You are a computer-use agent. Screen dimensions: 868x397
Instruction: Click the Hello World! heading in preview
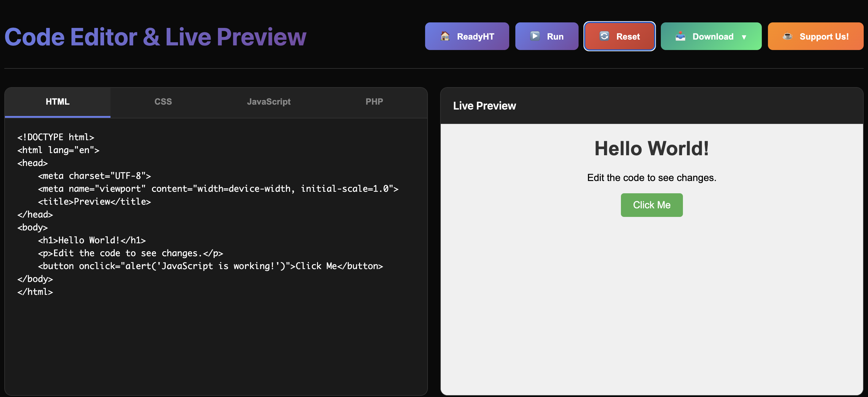point(651,148)
